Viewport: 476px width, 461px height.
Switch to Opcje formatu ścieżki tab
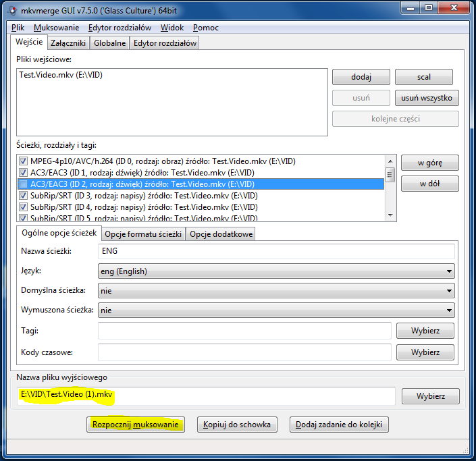point(143,234)
